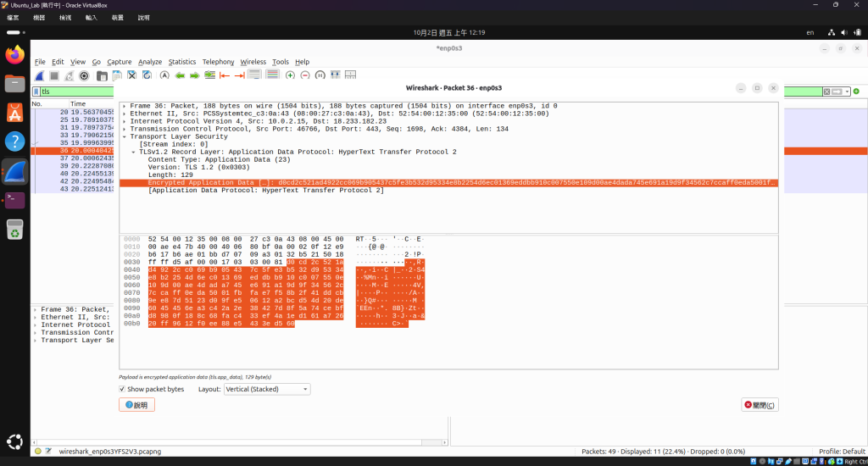
Task: Click the capture file comment pencil icon in status bar
Action: 48,451
